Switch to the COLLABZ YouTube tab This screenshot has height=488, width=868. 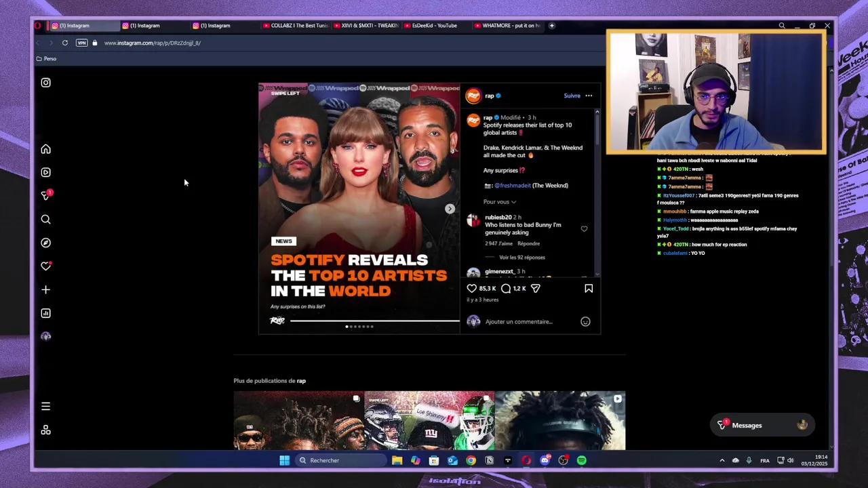pyautogui.click(x=295, y=26)
